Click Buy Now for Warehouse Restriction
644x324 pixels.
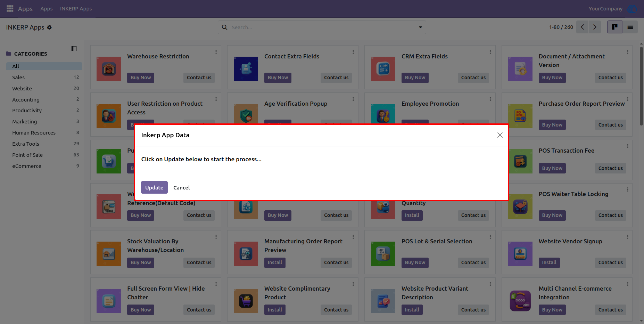click(x=141, y=78)
